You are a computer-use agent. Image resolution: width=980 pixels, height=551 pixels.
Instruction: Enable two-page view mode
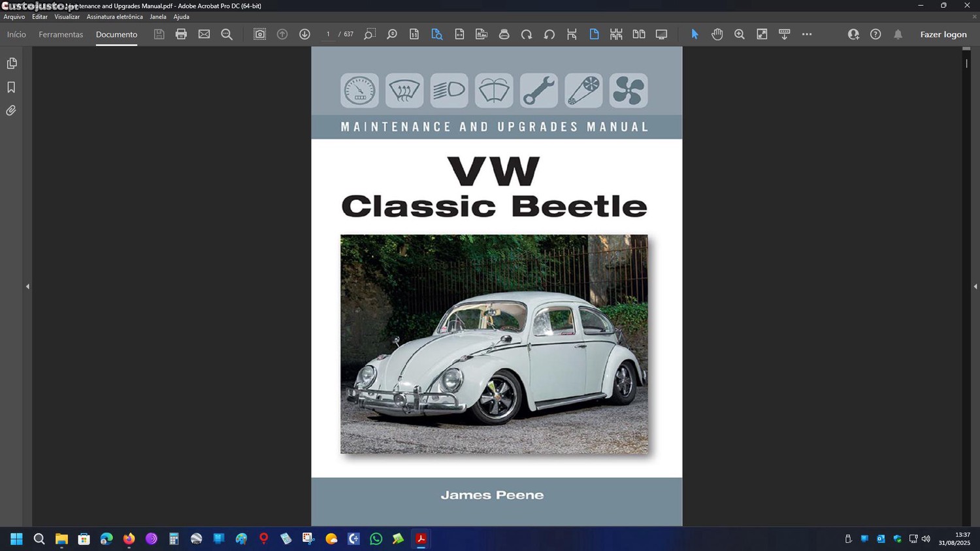coord(639,34)
